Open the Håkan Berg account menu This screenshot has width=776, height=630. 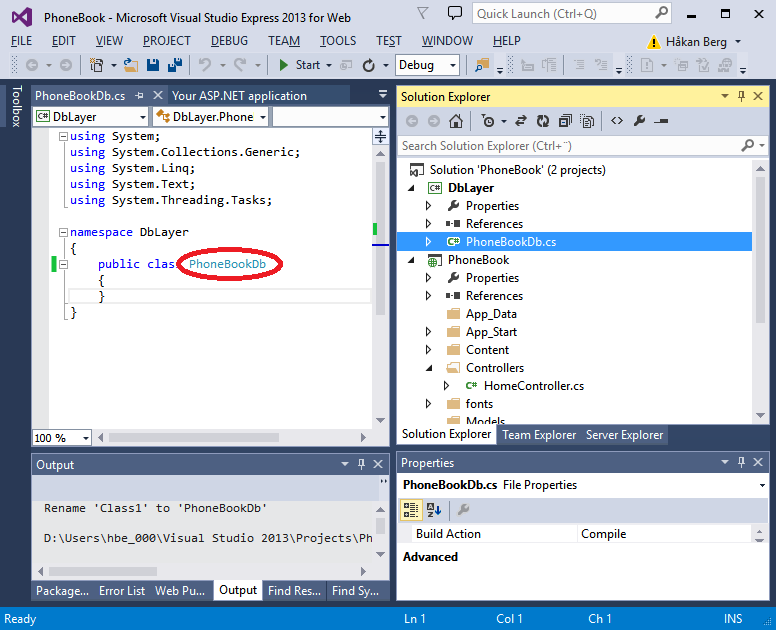[703, 42]
